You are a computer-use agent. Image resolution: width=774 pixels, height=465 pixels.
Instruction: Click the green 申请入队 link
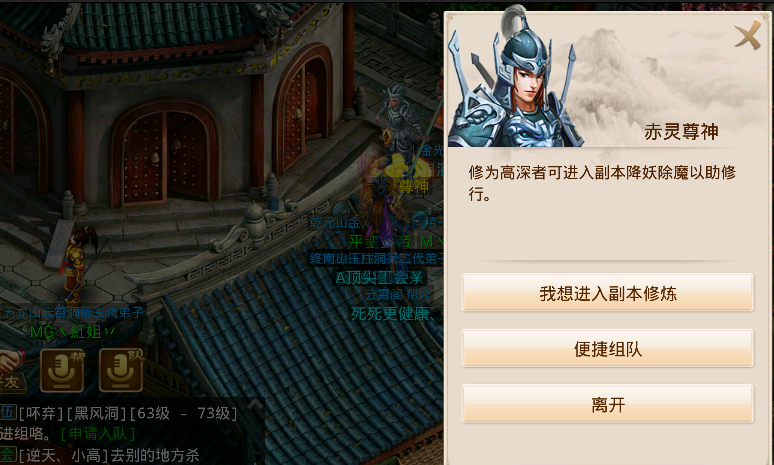(98, 434)
